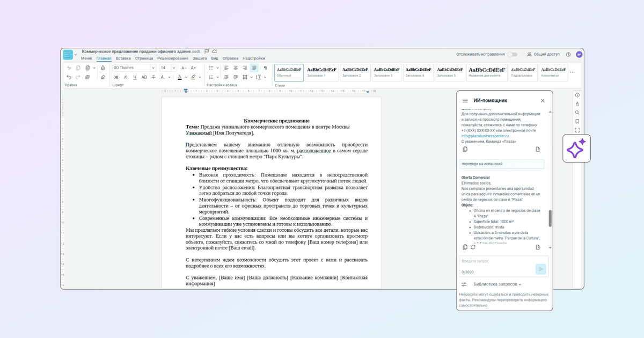Toggle strikethrough text formatting

pyautogui.click(x=153, y=77)
